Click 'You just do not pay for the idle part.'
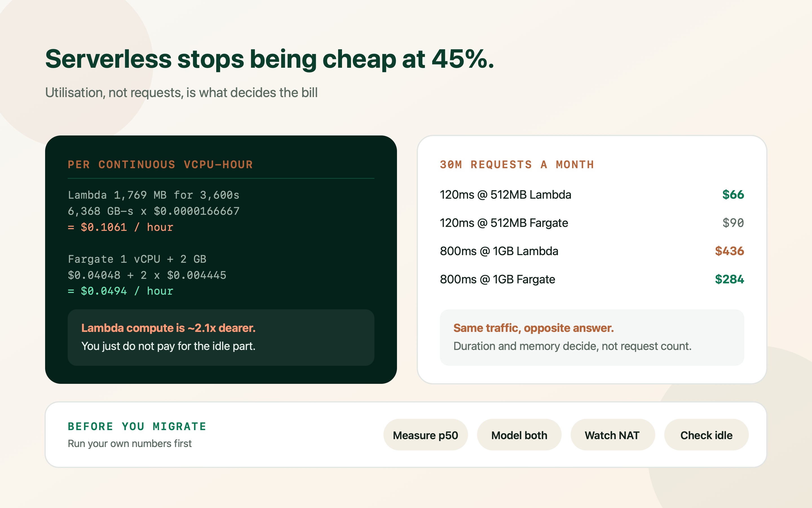 click(168, 346)
